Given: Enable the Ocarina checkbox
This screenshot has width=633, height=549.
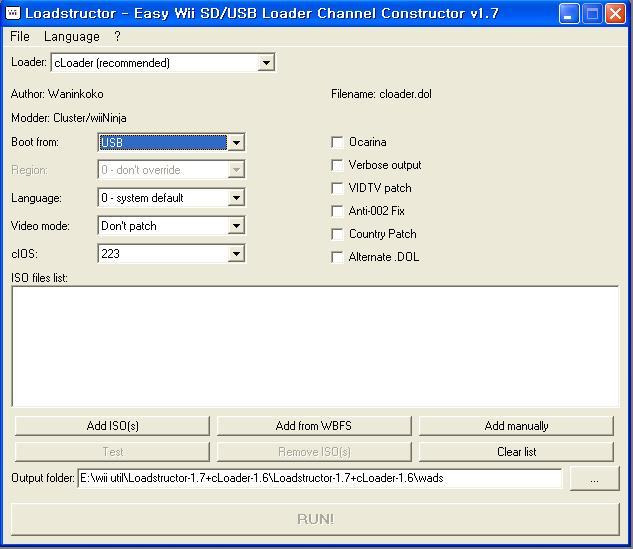Looking at the screenshot, I should (x=337, y=142).
